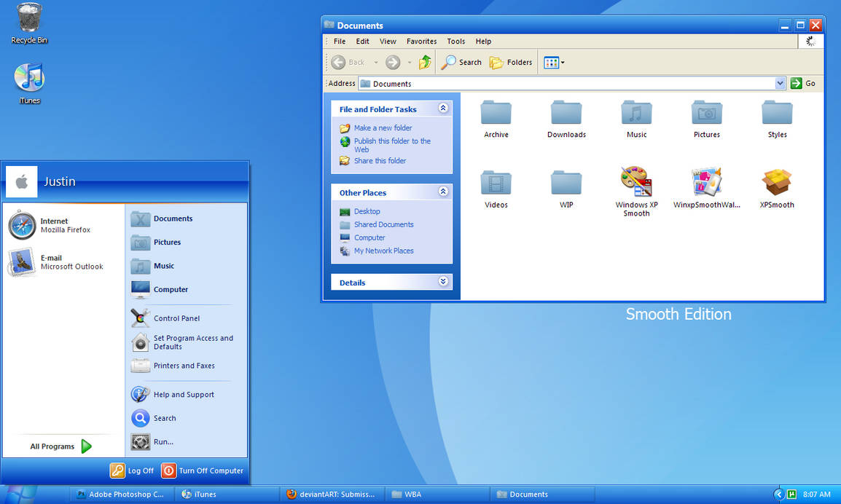Click the Up one level toolbar icon
Viewport: 841px width, 504px height.
(x=425, y=63)
